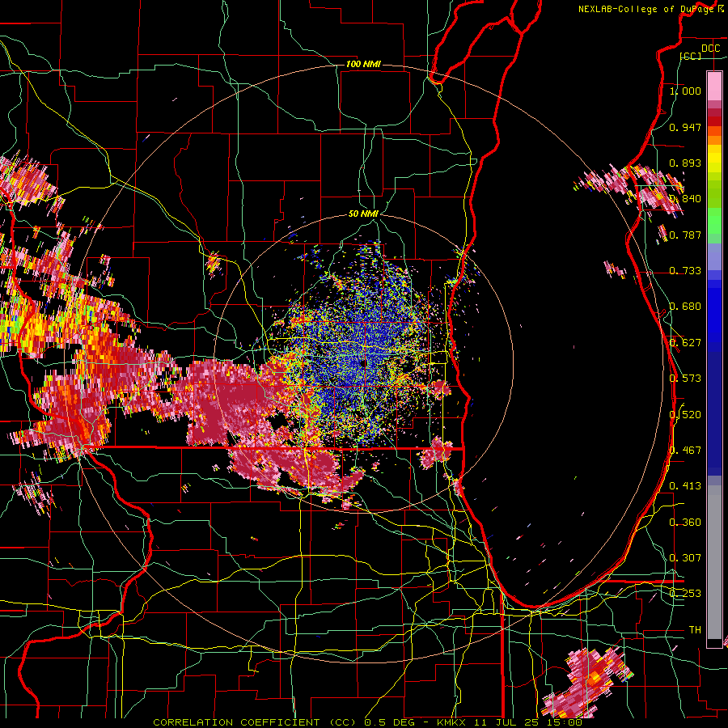Click the 0.573 scale label
This screenshot has width=728, height=728.
point(685,379)
